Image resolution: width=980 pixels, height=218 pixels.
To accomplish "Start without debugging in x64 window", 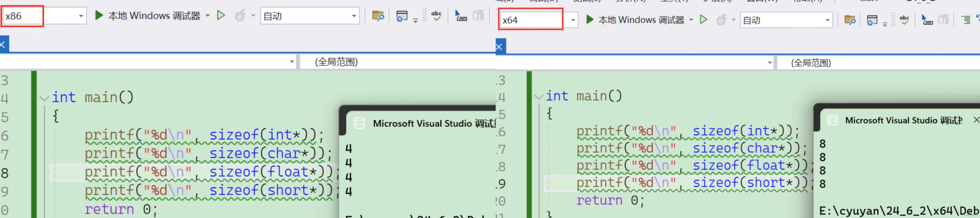I will [703, 19].
